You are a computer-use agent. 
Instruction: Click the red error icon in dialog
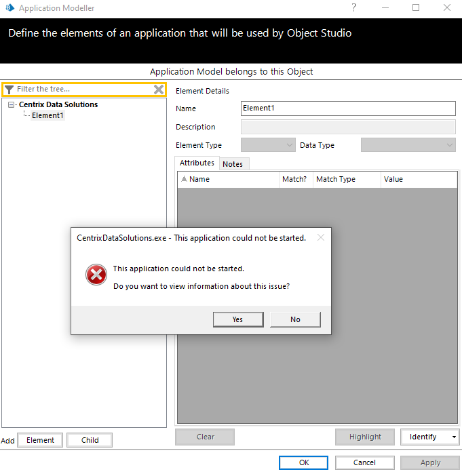pyautogui.click(x=96, y=275)
